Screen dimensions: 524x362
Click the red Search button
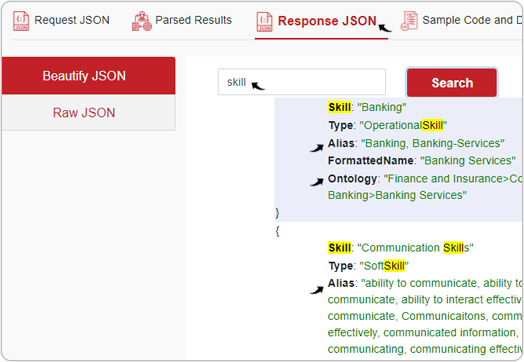pos(452,83)
